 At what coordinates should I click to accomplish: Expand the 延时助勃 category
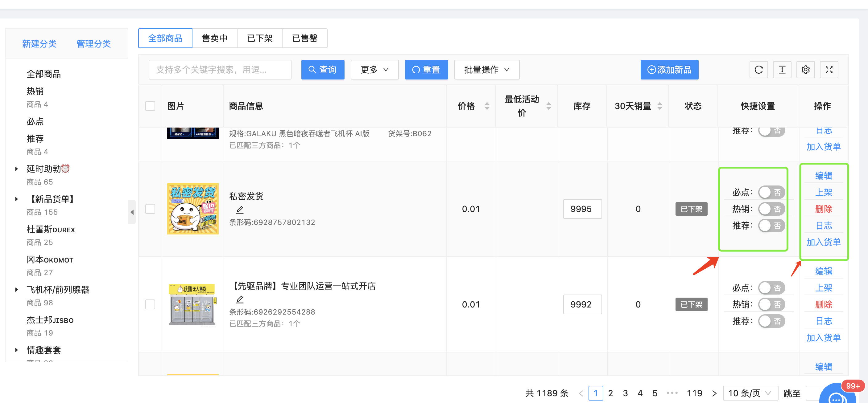[17, 169]
